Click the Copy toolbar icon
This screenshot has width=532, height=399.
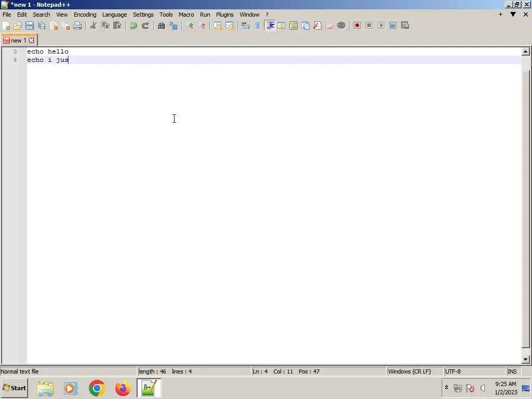pyautogui.click(x=105, y=26)
